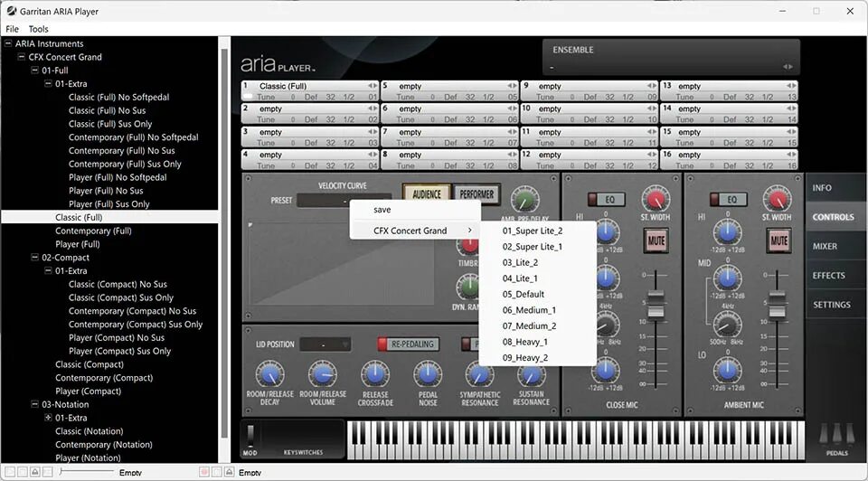The image size is (868, 481).
Task: Open the EFFECTS page
Action: tap(836, 275)
